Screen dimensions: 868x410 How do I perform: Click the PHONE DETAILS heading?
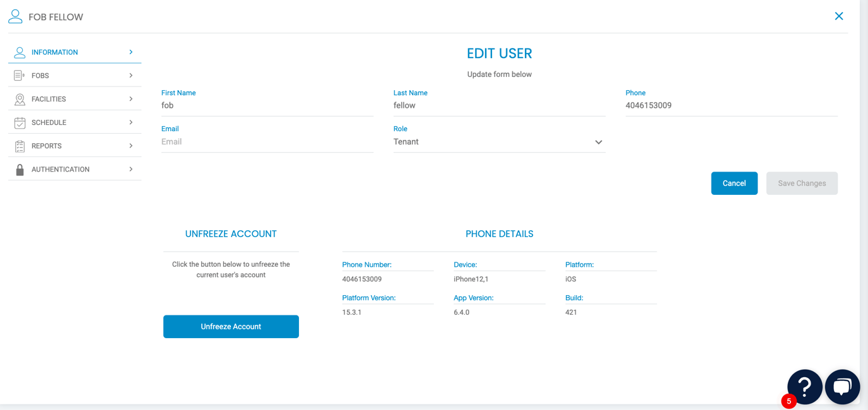point(499,234)
